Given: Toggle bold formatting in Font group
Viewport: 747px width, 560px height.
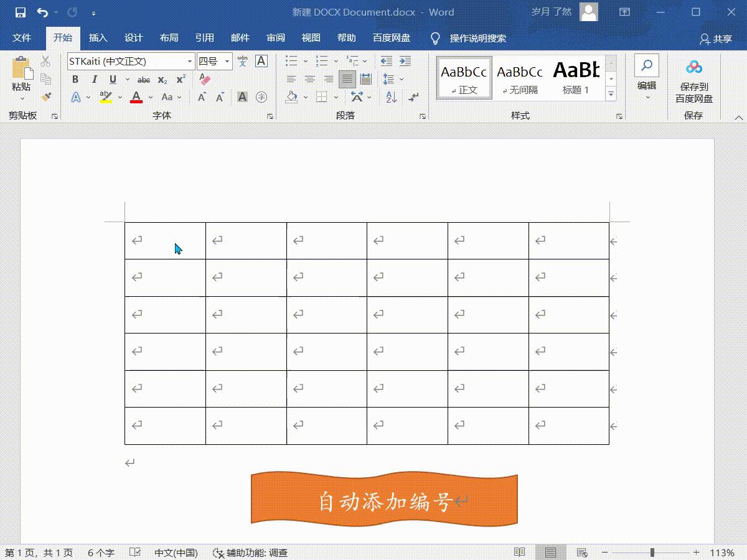Looking at the screenshot, I should tap(75, 79).
